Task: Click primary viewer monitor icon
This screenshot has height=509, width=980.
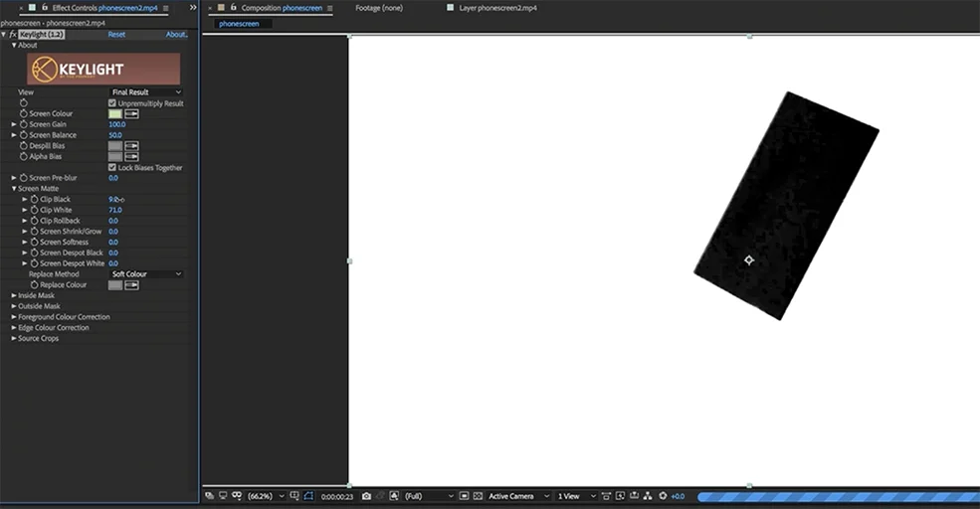Action: pos(223,496)
